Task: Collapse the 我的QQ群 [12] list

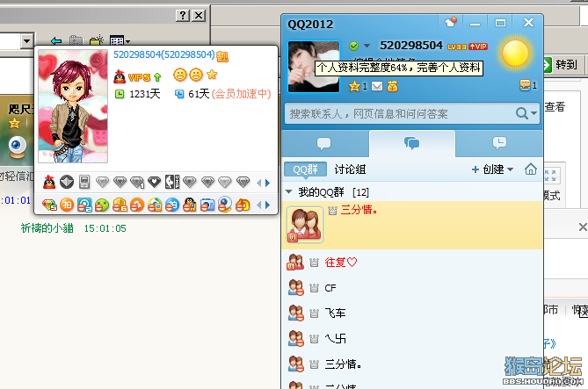Action: [x=289, y=192]
